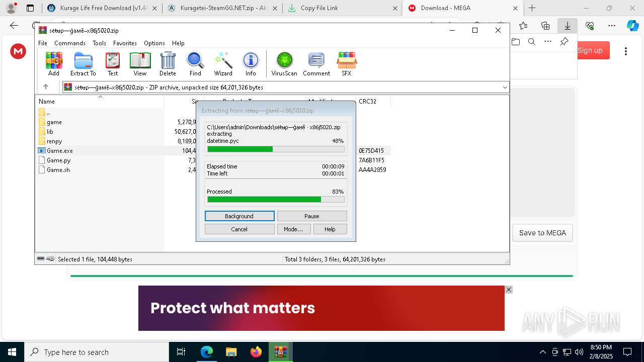Sort by the CRC32 column header

click(372, 102)
